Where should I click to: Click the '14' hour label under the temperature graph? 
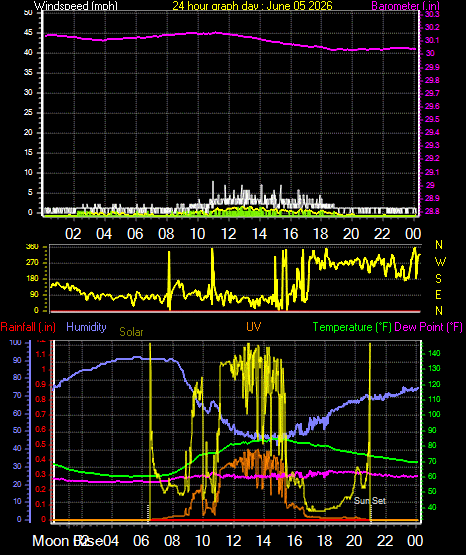pyautogui.click(x=264, y=541)
